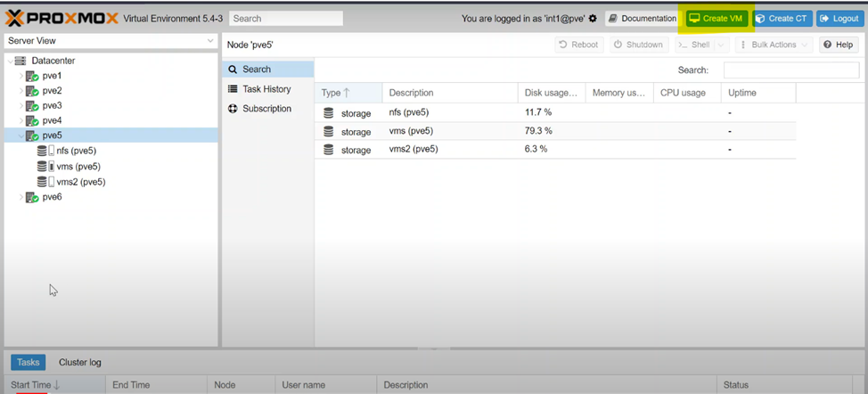Select the pve3 node icon
Image resolution: width=868 pixels, height=394 pixels.
pos(32,106)
